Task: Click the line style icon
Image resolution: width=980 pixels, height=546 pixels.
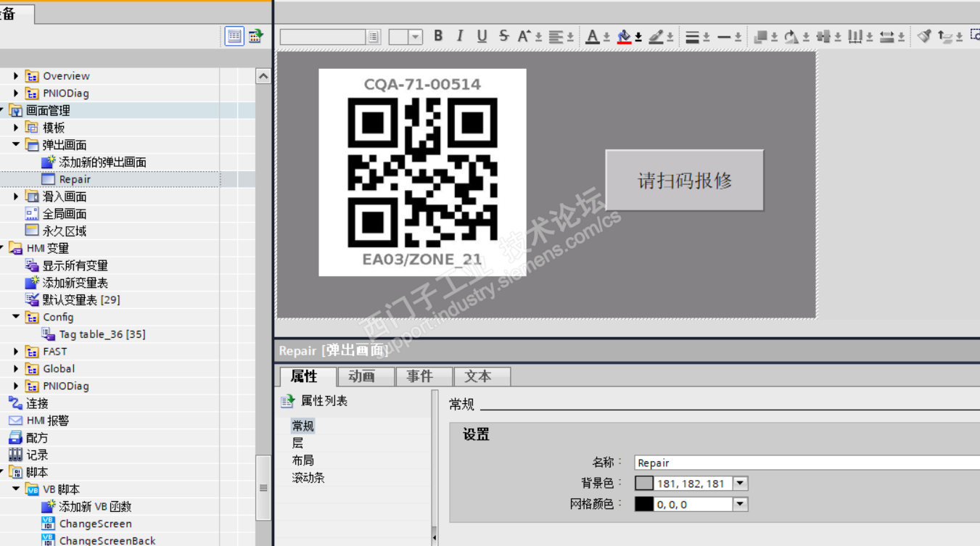Action: (x=725, y=36)
